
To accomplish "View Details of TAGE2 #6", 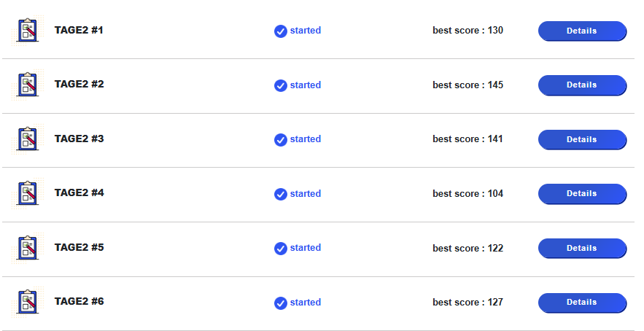I will point(583,303).
